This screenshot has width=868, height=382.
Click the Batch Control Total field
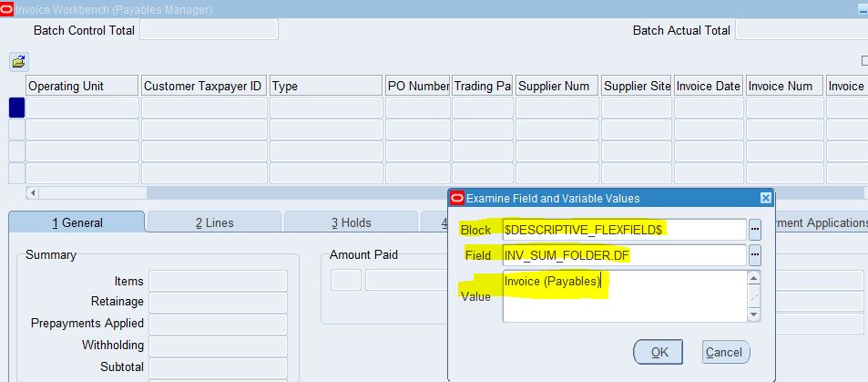209,30
